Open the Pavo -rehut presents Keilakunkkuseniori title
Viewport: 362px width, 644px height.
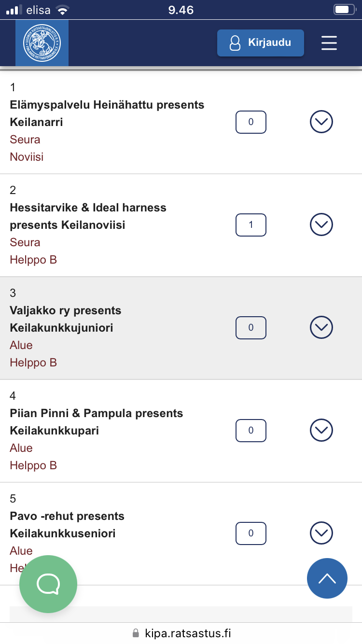67,525
